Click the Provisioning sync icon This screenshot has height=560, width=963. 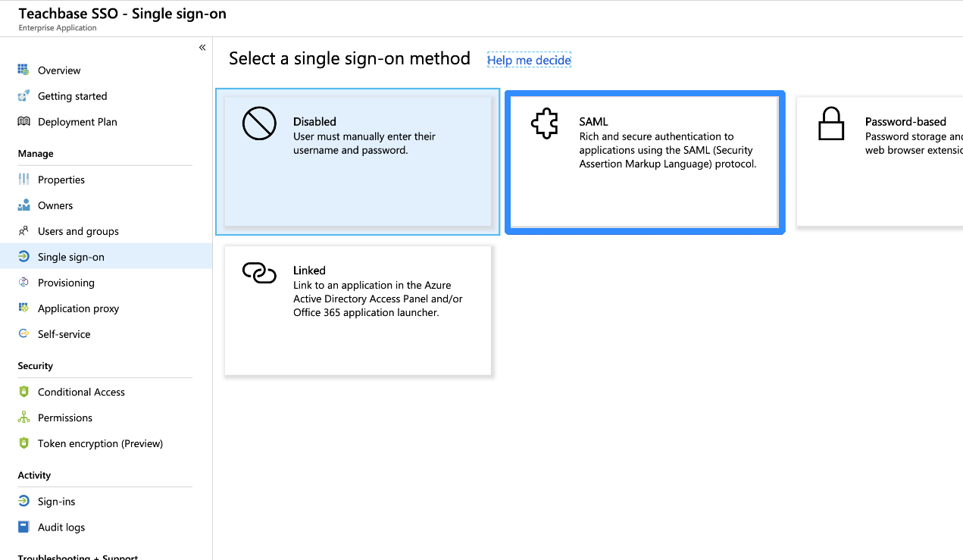pos(23,283)
